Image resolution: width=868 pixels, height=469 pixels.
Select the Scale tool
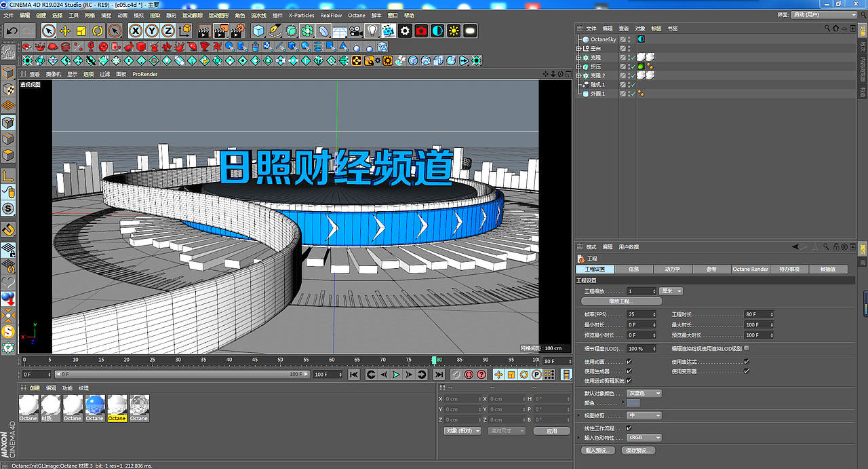point(81,31)
